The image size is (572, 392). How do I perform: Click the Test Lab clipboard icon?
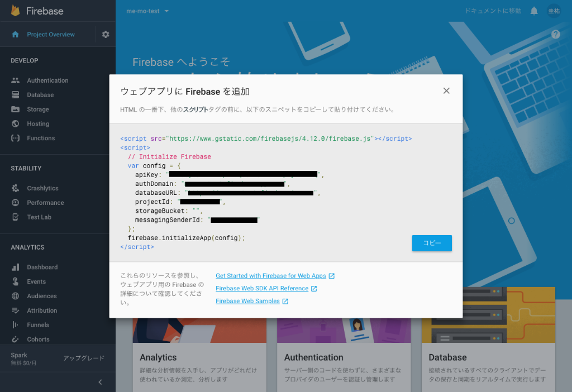pos(15,217)
